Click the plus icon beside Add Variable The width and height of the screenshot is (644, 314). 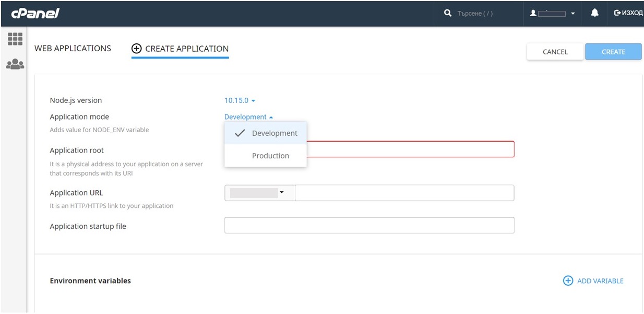pos(568,281)
